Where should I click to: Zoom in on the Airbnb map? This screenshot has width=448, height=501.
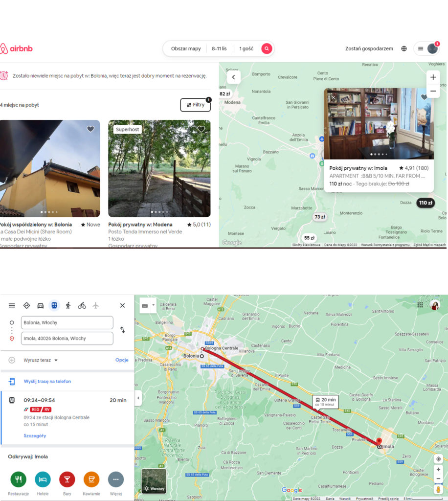tap(433, 77)
